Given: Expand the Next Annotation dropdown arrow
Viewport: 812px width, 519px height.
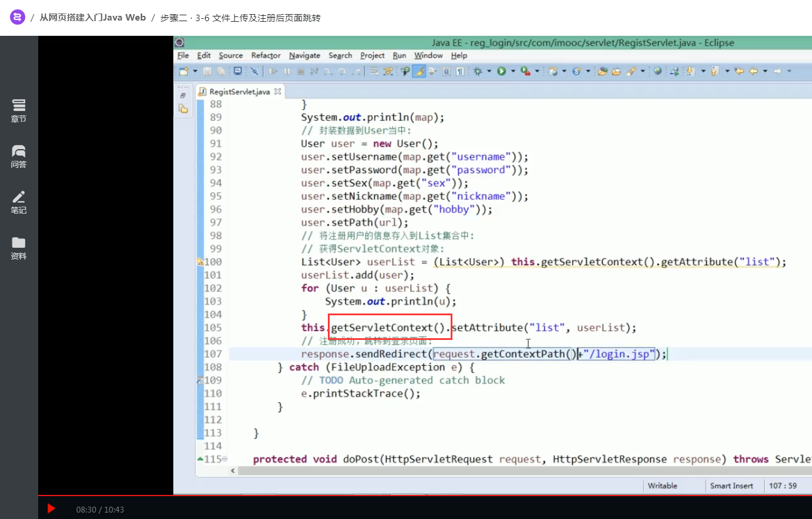Looking at the screenshot, I should [x=703, y=71].
